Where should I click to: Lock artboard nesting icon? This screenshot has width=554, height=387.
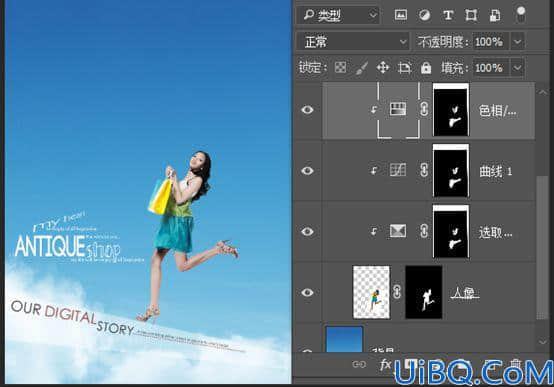point(405,68)
